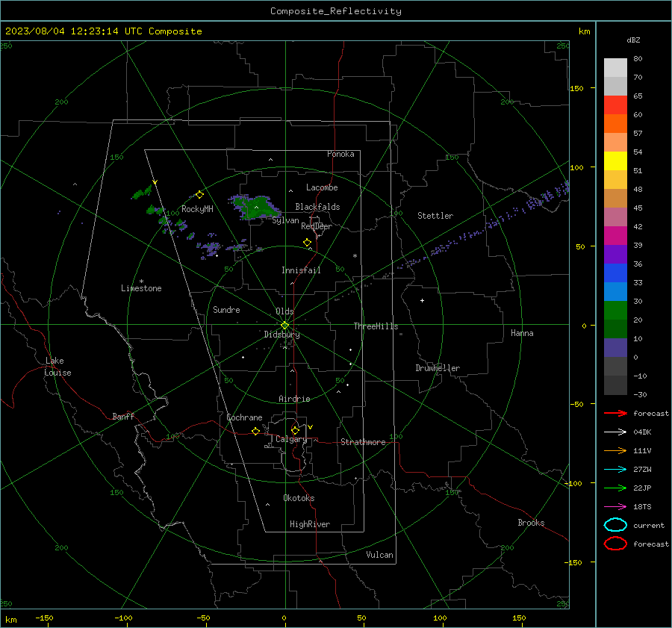Click the HighRiver map label
The width and height of the screenshot is (672, 628).
pyautogui.click(x=310, y=524)
